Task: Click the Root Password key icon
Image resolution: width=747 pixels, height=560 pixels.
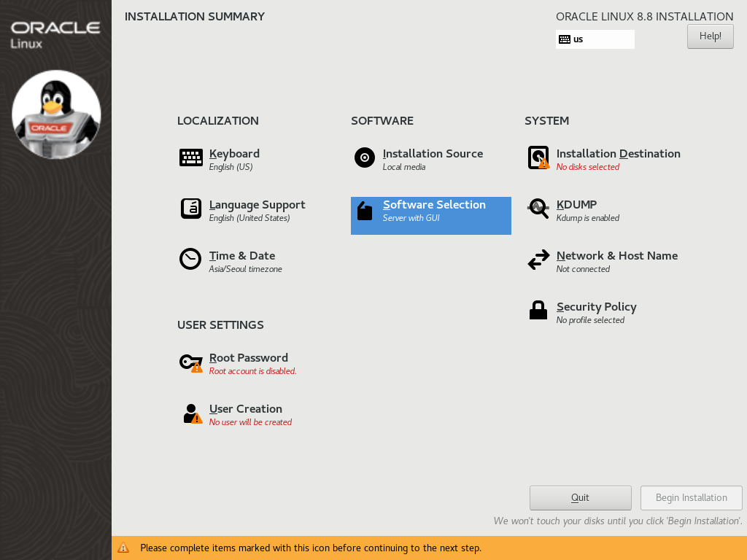Action: (x=190, y=363)
